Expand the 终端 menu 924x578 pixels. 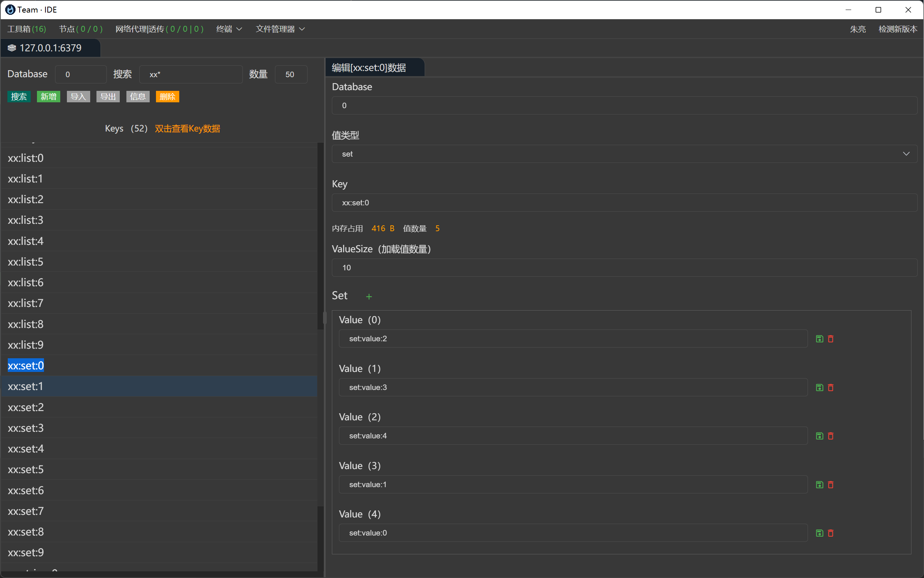(x=229, y=29)
